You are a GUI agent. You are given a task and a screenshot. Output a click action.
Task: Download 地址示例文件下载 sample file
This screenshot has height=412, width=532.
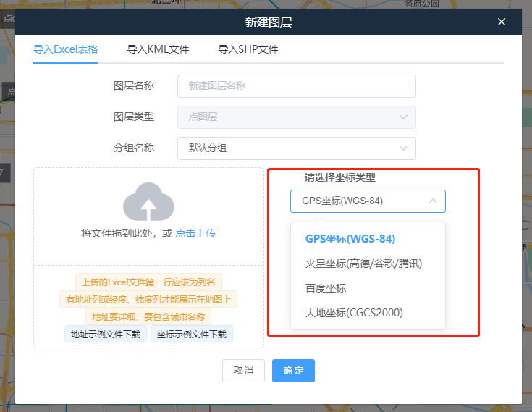[x=106, y=335]
